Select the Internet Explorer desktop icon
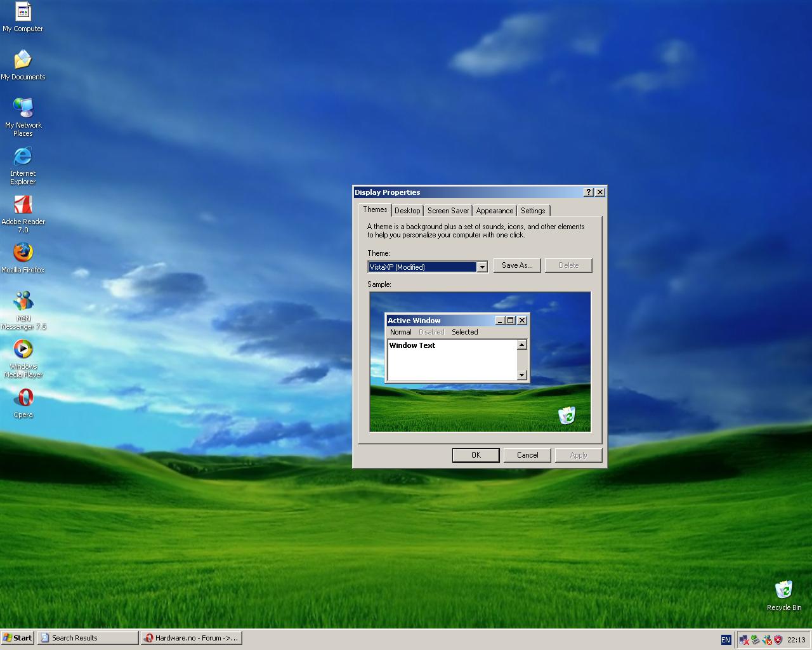Image resolution: width=812 pixels, height=650 pixels. click(23, 166)
